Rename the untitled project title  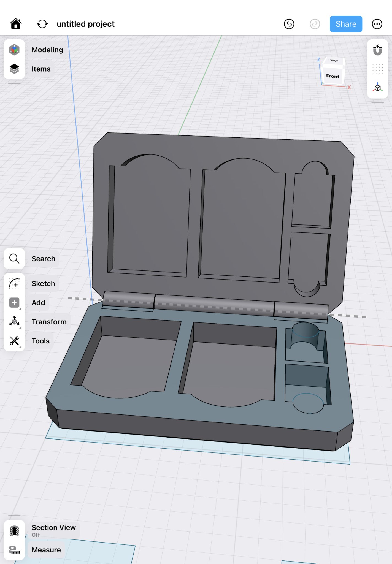85,24
